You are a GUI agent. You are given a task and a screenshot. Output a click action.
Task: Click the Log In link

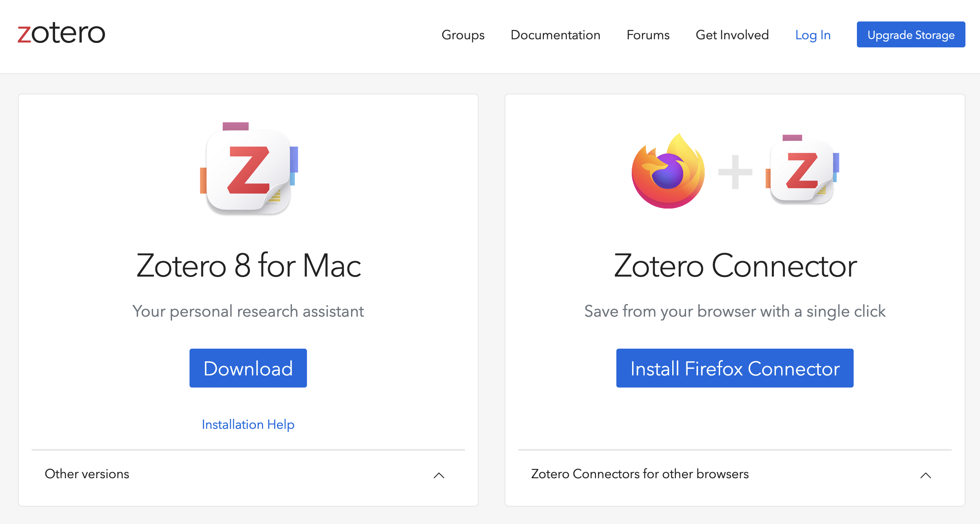(813, 35)
